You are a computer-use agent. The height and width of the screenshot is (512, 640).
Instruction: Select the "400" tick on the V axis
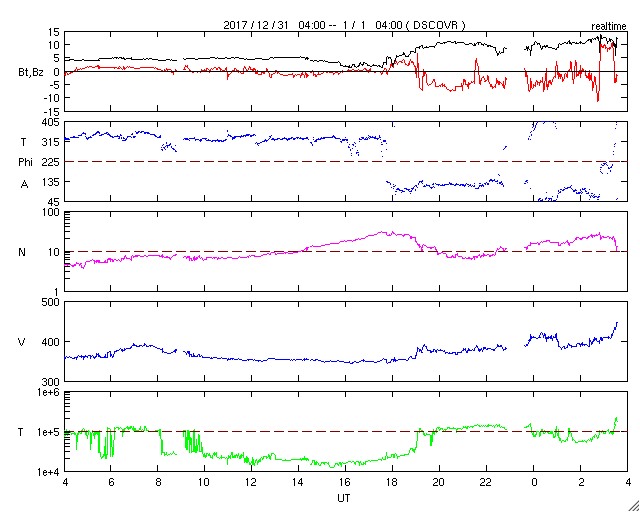tap(52, 342)
